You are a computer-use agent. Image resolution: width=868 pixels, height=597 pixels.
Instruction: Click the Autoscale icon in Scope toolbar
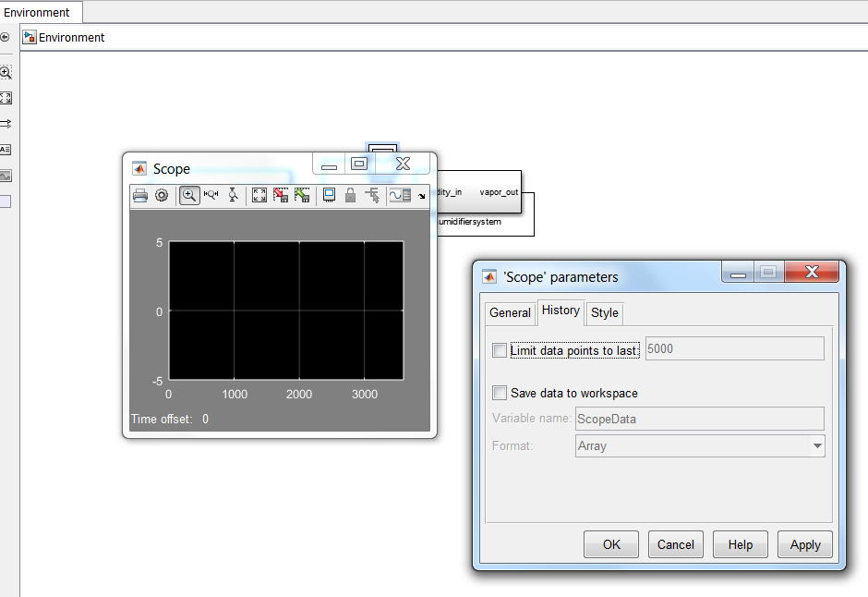(259, 195)
